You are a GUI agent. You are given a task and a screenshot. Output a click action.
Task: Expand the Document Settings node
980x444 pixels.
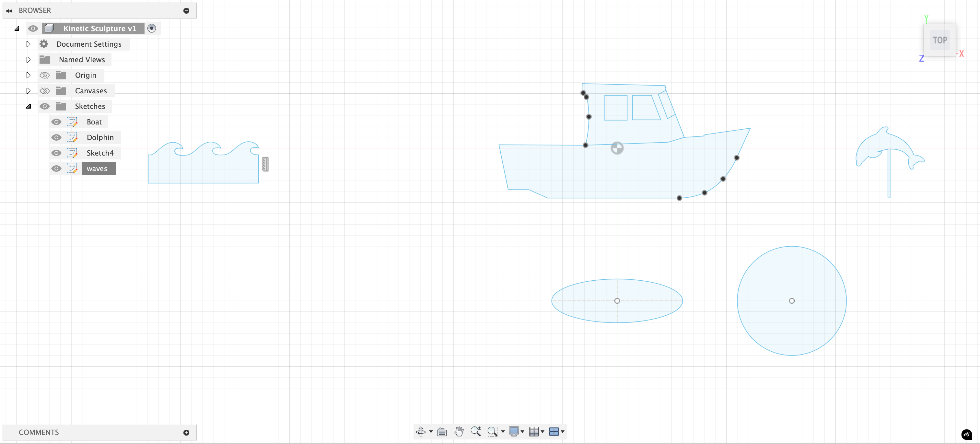click(x=29, y=44)
